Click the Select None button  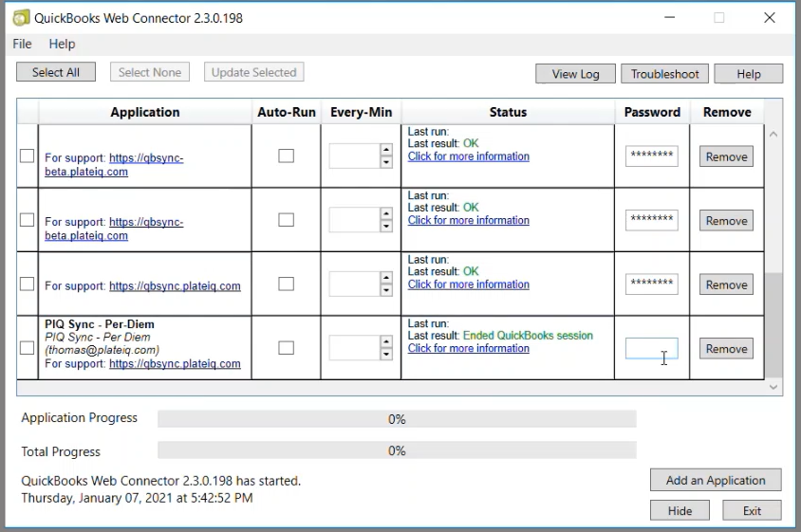pos(150,72)
